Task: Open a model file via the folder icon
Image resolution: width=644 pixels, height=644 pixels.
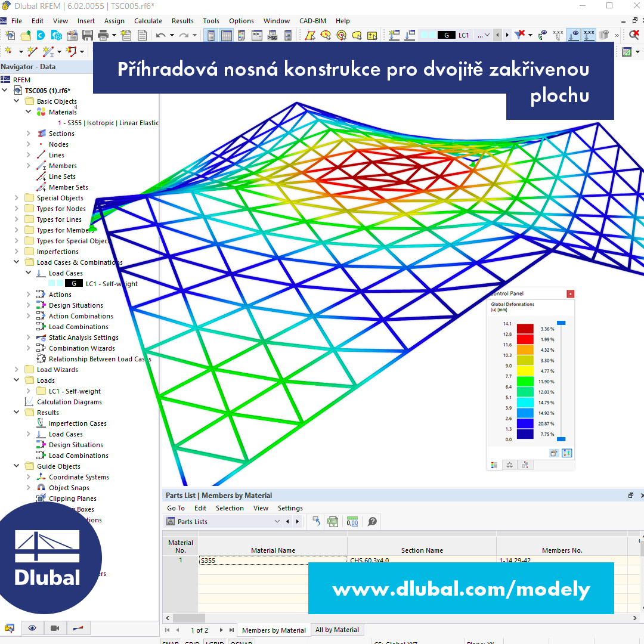Action: click(x=26, y=35)
